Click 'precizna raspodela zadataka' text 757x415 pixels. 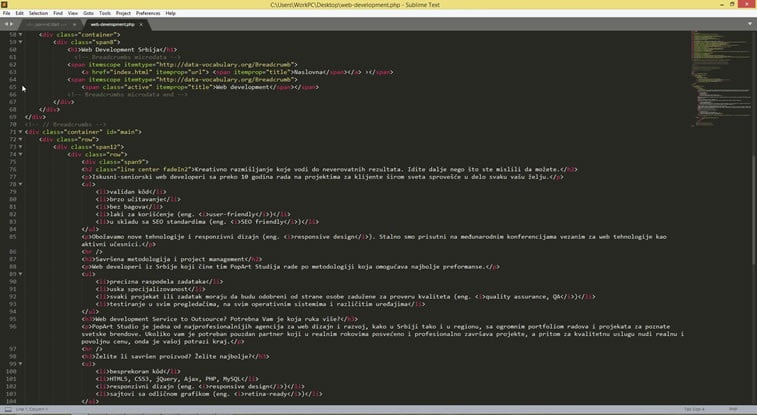click(x=156, y=281)
